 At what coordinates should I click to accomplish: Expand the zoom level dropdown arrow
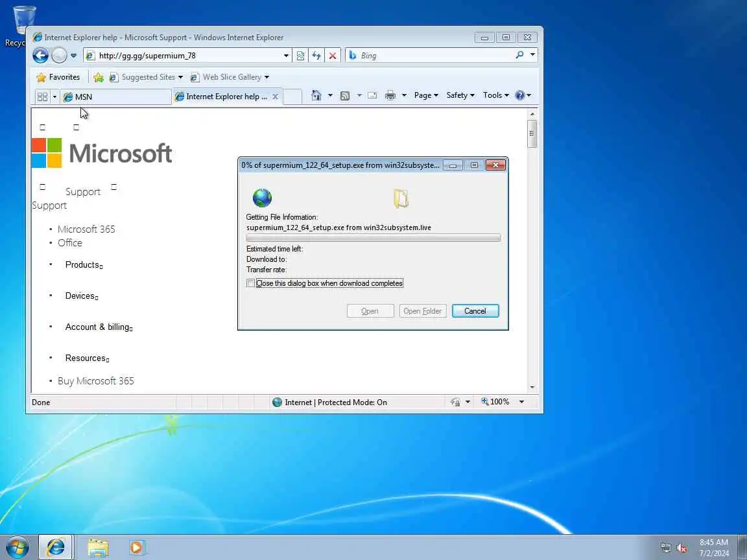pyautogui.click(x=521, y=402)
